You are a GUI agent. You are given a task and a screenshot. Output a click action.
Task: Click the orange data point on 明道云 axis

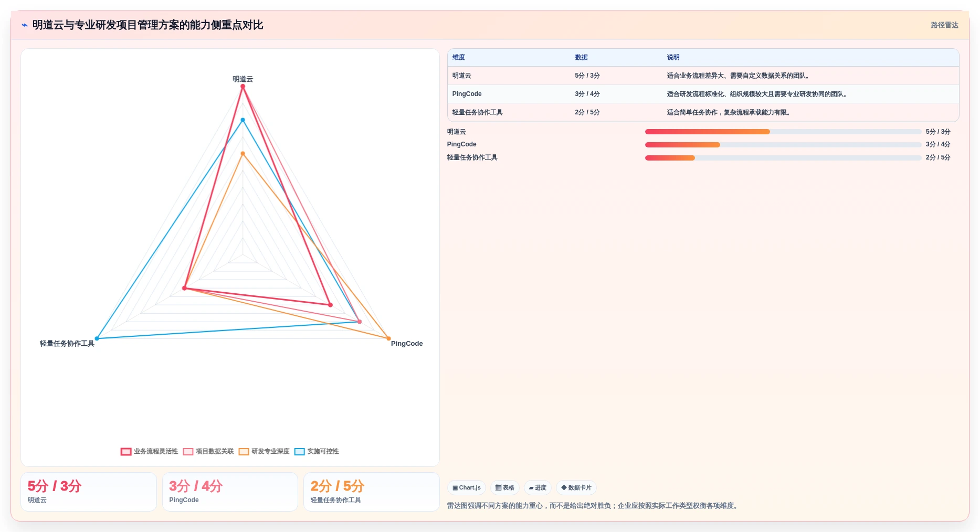pyautogui.click(x=243, y=154)
